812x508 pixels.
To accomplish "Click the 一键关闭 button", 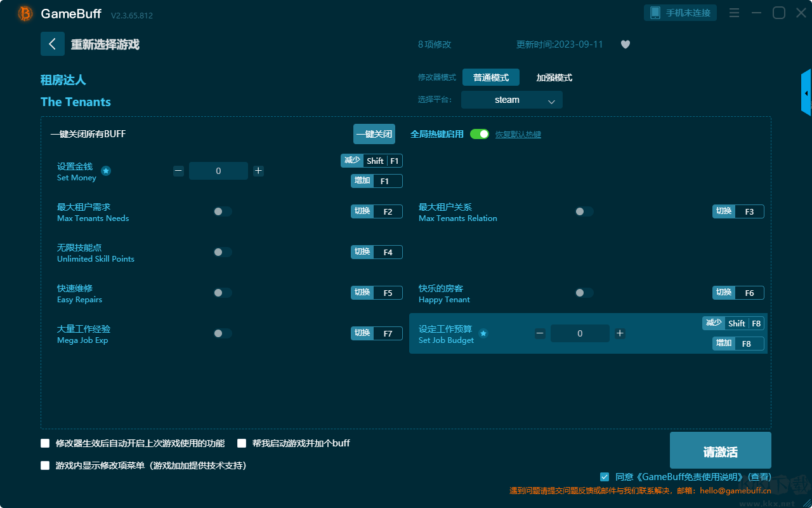I will 374,134.
